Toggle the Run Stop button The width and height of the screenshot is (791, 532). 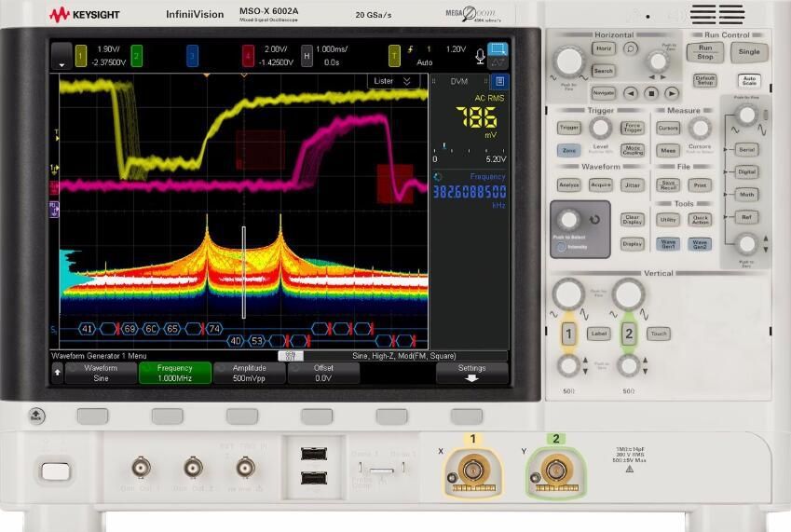[x=705, y=52]
